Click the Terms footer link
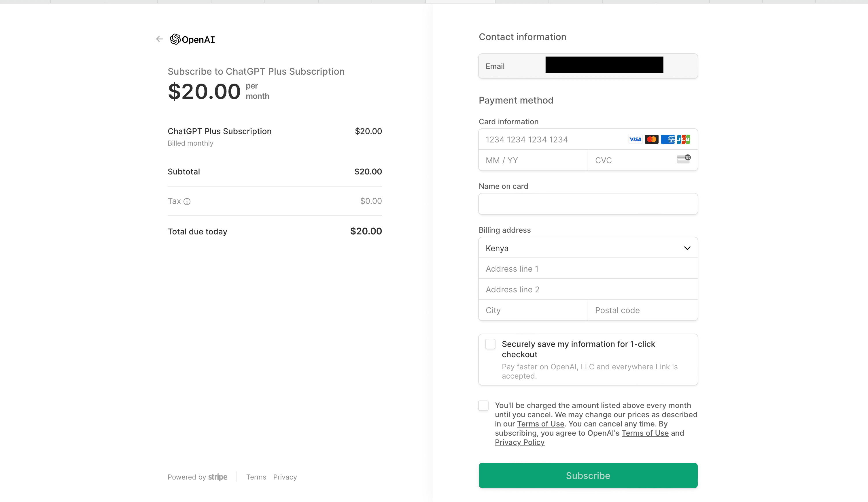Screen dimensions: 868x502 [x=256, y=477]
